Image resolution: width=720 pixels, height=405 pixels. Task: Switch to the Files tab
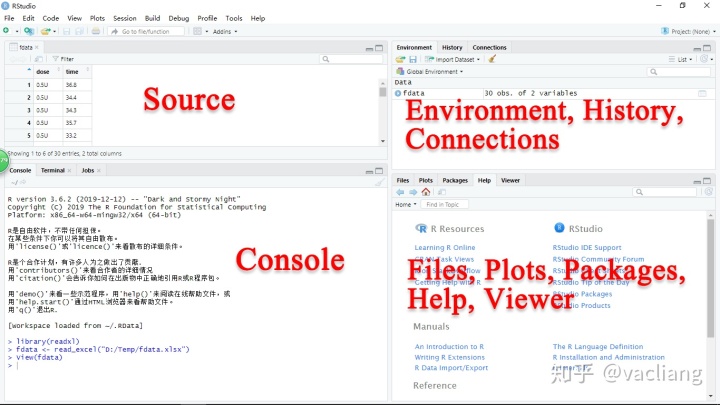[403, 180]
